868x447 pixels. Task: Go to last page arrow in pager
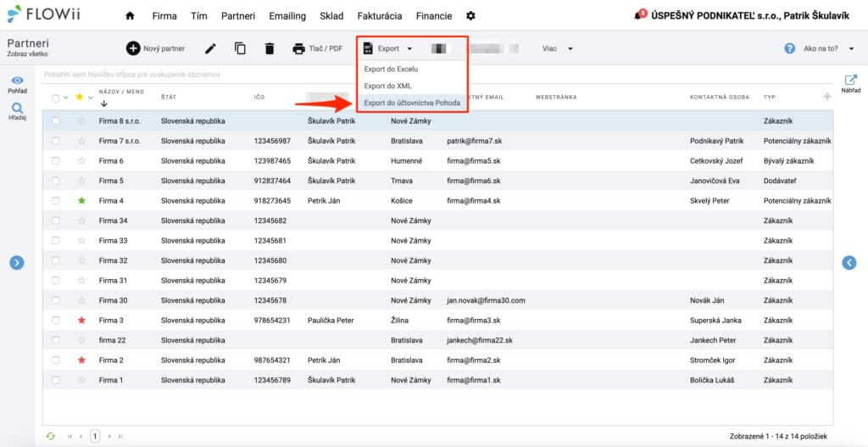120,437
